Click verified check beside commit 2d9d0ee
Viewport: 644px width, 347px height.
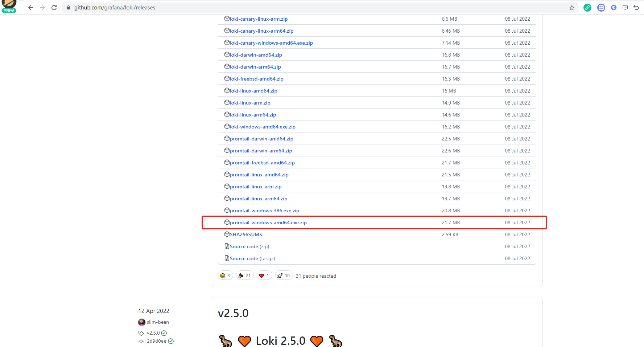[x=171, y=341]
